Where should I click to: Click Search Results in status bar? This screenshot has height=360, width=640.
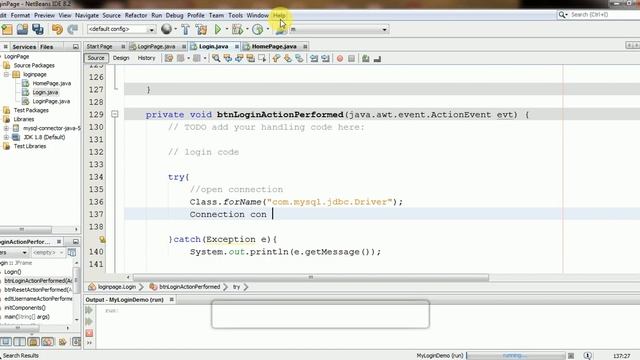point(20,356)
